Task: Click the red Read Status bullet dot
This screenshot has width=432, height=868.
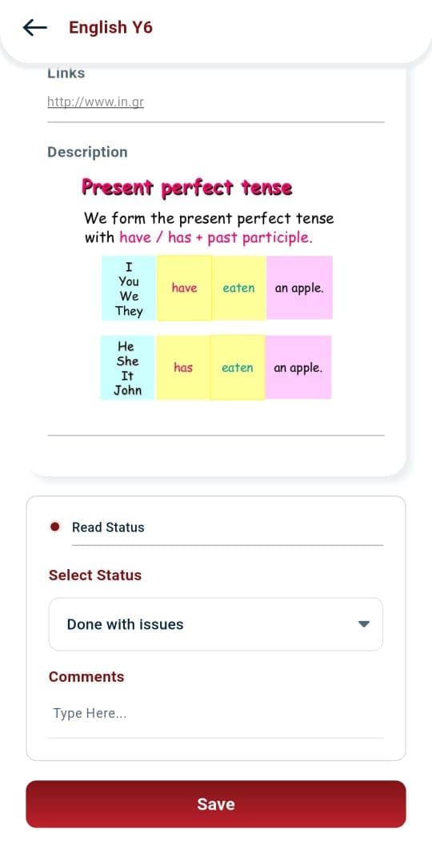Action: tap(55, 527)
